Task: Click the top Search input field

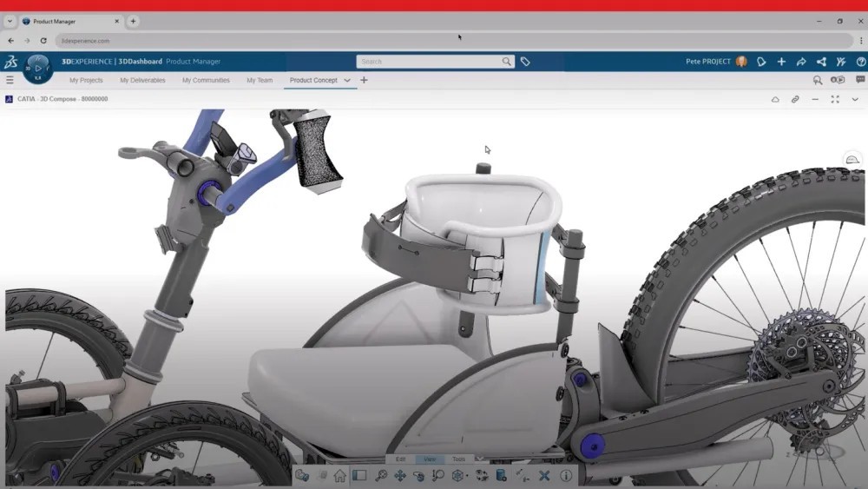Action: coord(430,62)
